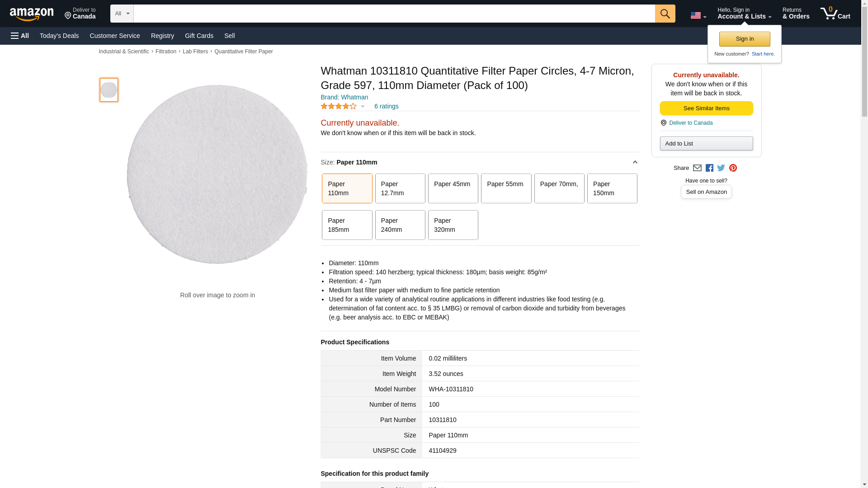Screen dimensions: 868x488
Task: Open the All hamburger menu
Action: point(20,36)
